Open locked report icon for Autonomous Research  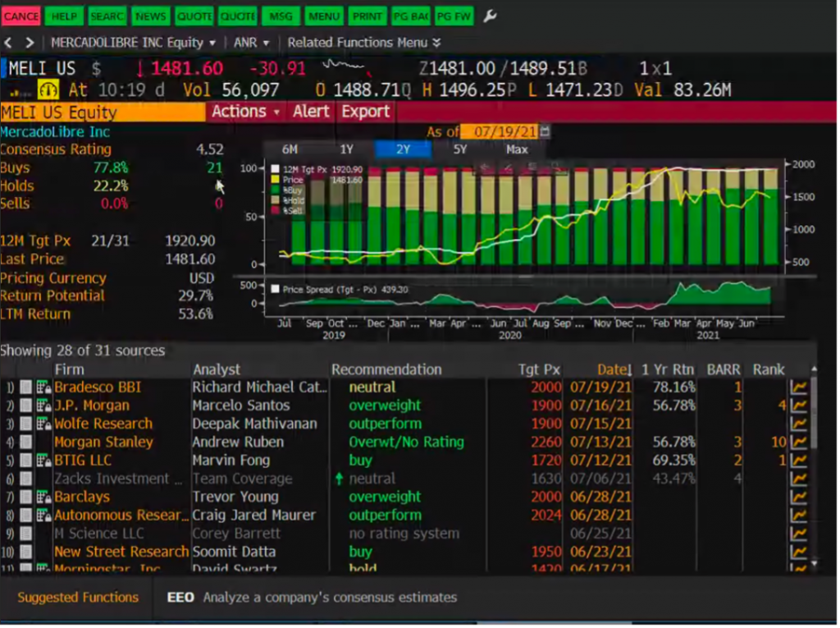pos(43,516)
